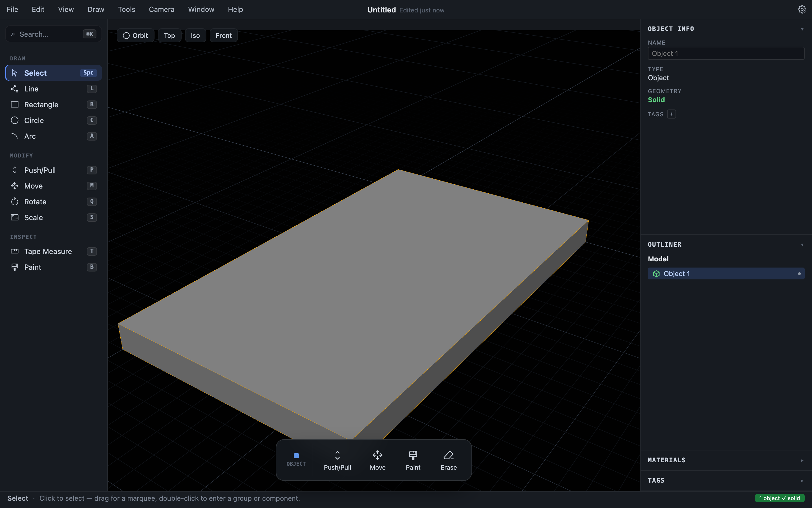Open the Camera menu
The width and height of the screenshot is (812, 508).
[x=161, y=9]
